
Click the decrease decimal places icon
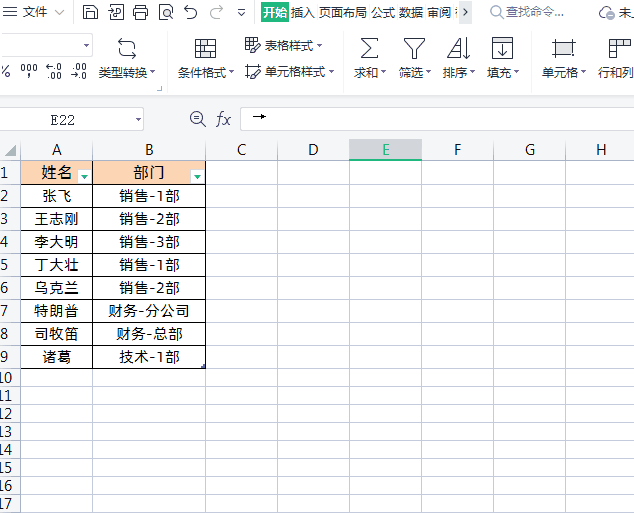click(x=79, y=71)
